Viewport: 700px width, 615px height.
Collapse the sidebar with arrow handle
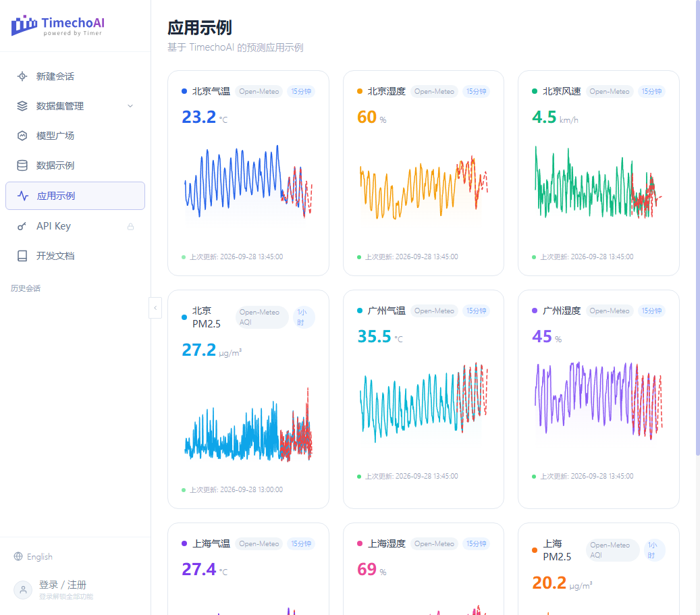click(155, 308)
